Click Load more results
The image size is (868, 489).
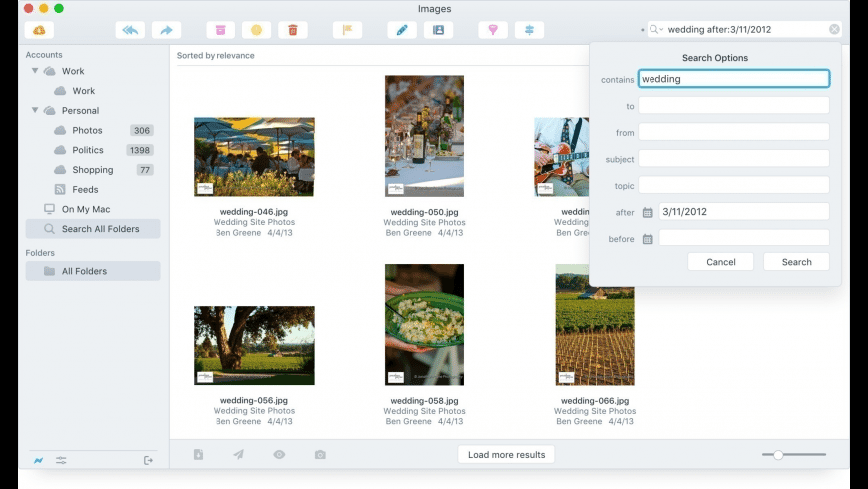506,455
